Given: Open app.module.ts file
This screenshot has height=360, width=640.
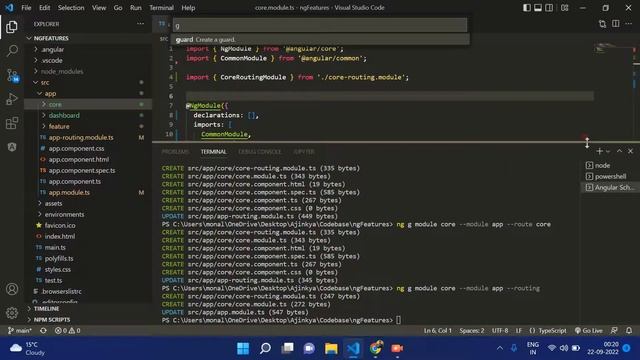Looking at the screenshot, I should [88, 192].
